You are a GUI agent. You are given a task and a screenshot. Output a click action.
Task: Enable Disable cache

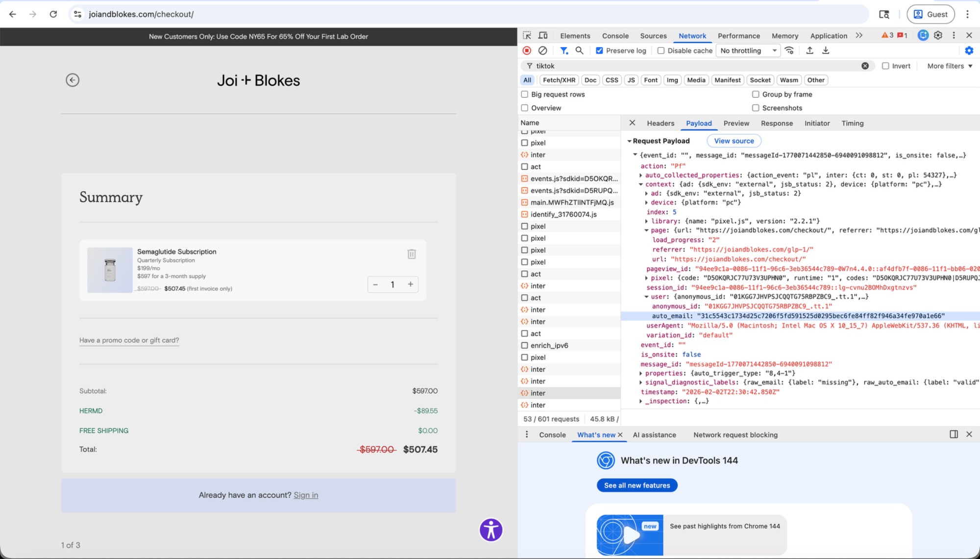click(661, 50)
